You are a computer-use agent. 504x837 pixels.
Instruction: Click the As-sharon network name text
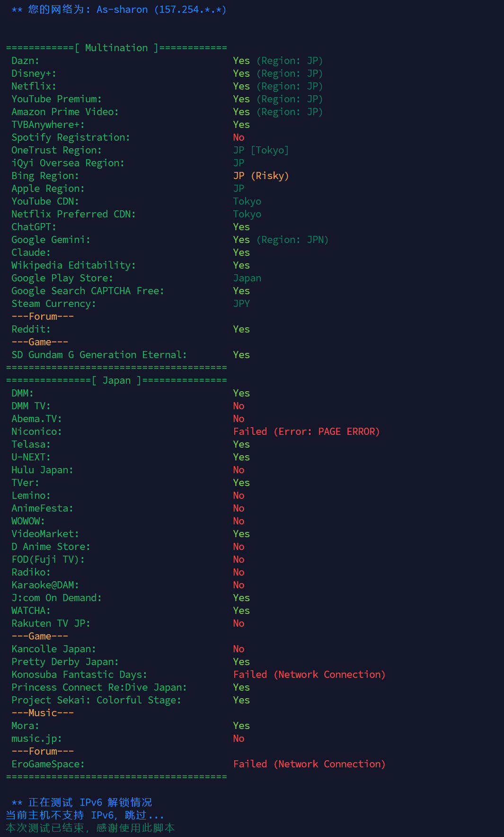[122, 9]
